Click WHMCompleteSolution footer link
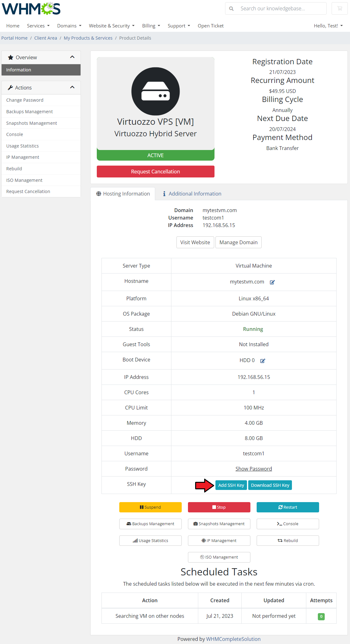350x644 pixels. coord(233,639)
